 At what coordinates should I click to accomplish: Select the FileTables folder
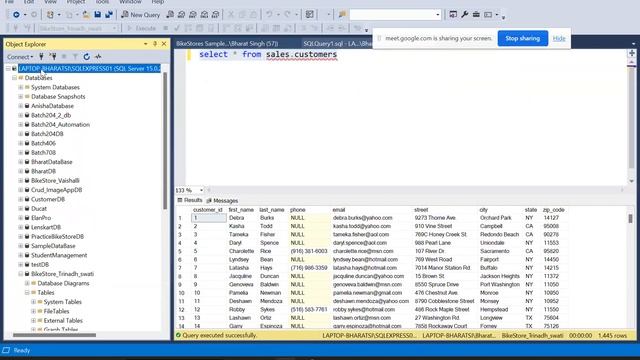coord(56,311)
